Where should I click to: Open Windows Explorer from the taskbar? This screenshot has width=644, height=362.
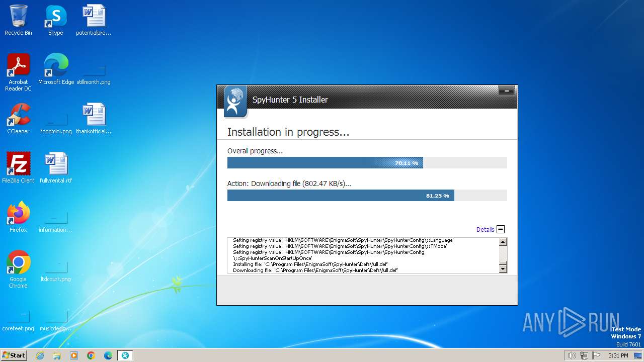pyautogui.click(x=57, y=355)
